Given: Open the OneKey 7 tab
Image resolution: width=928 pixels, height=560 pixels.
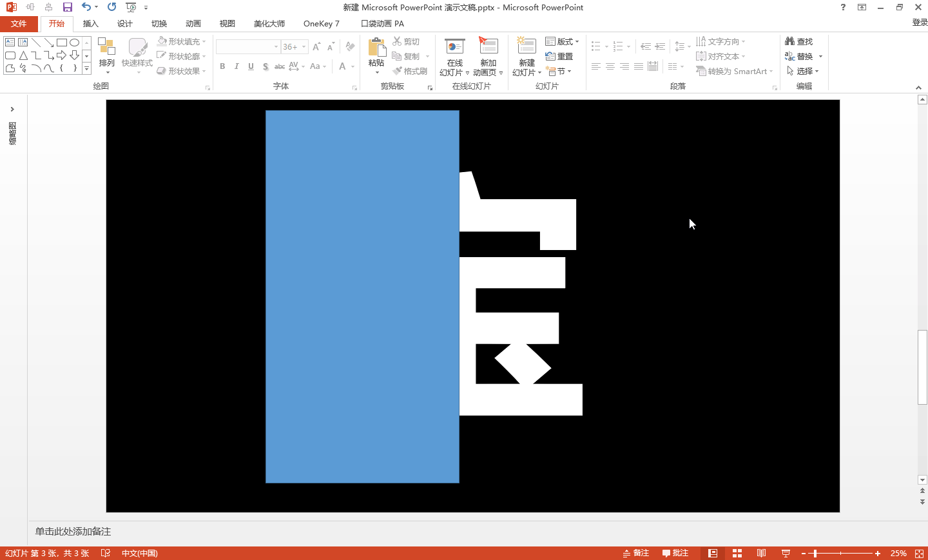Looking at the screenshot, I should click(322, 24).
